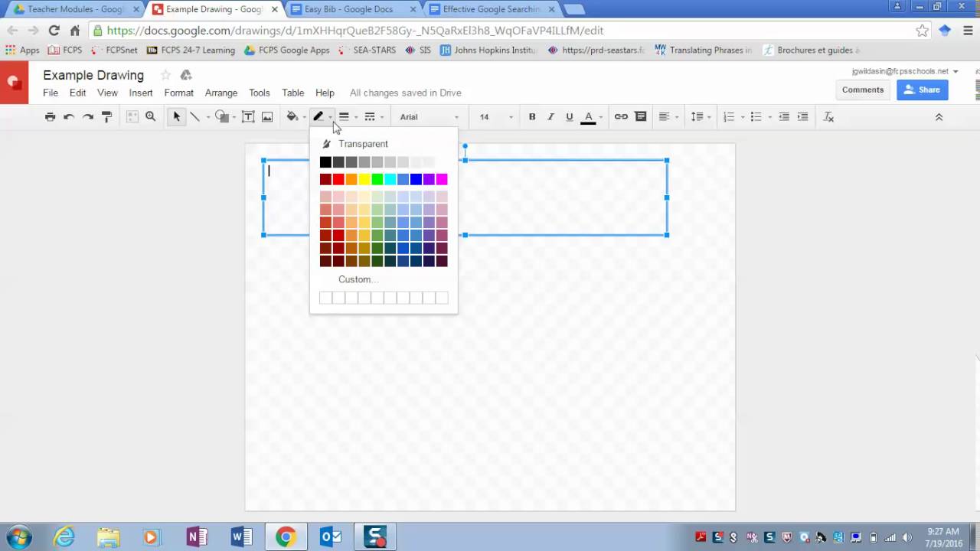This screenshot has width=980, height=551.
Task: Expand the line weight dropdown
Action: 348,117
